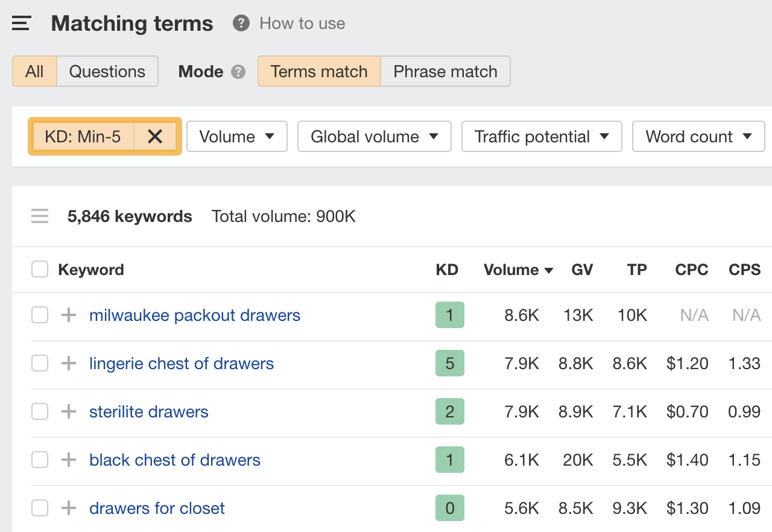Select the checkbox for lingerie chest of drawers
Viewport: 772px width, 532px height.
[39, 363]
